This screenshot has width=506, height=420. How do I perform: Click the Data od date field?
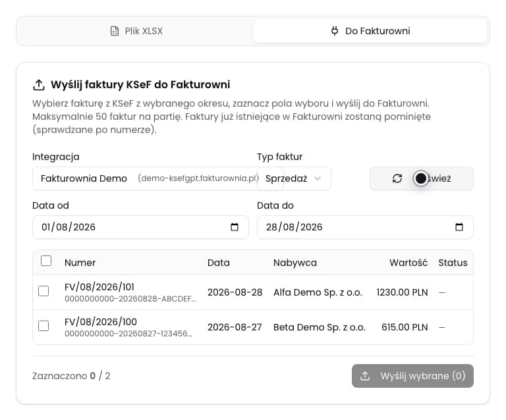[x=140, y=227]
